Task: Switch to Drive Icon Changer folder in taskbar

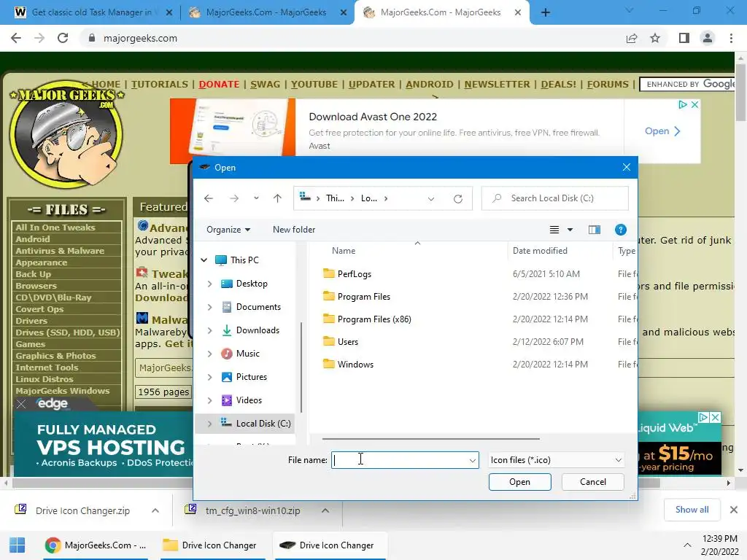Action: (210, 545)
